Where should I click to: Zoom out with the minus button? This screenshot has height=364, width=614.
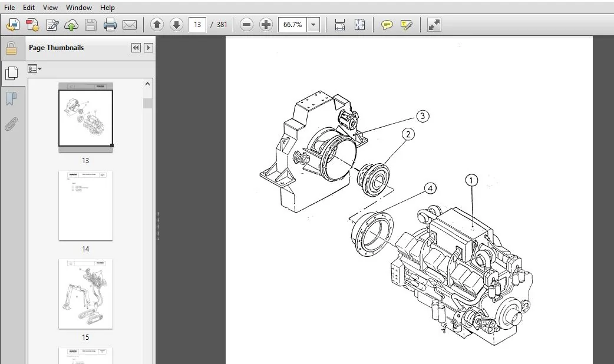point(247,25)
